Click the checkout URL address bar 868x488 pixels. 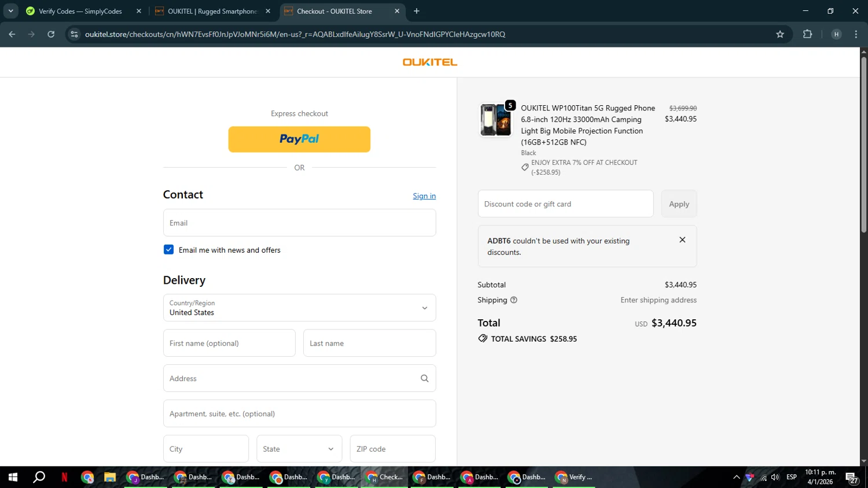(295, 34)
